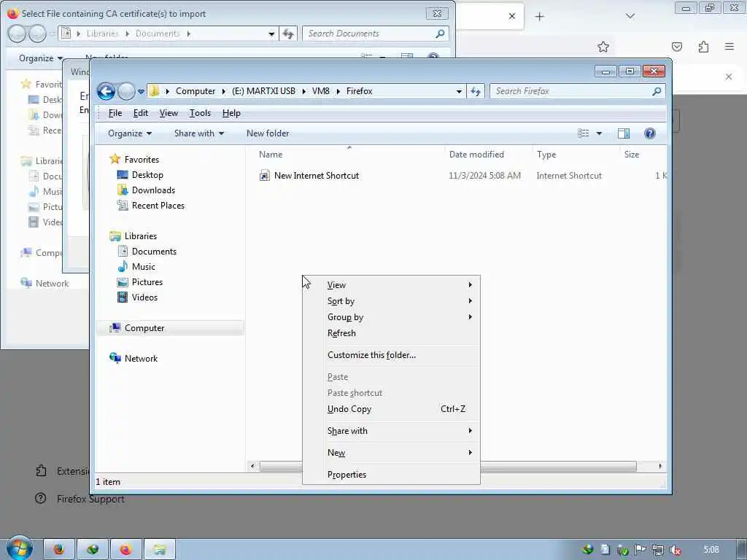
Task: Select Recent Places in navigation pane
Action: 158,205
